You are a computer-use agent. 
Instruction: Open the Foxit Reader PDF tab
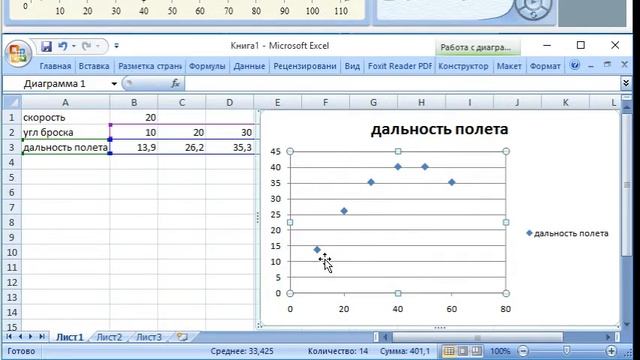coord(400,66)
